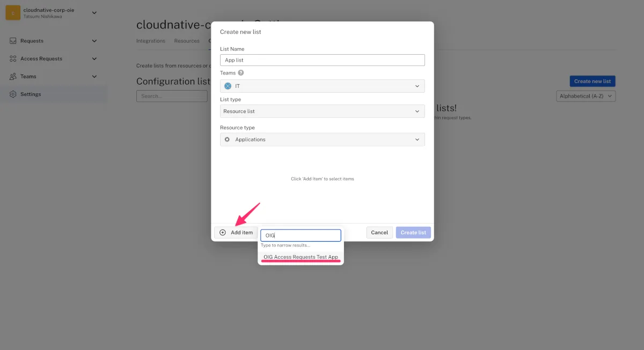Click the Create list button
The image size is (644, 350).
(x=413, y=233)
